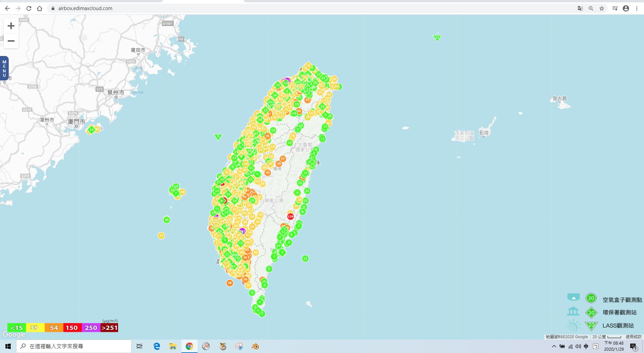644x353 pixels.
Task: Click green <15 color scale swatch
Action: 16,328
